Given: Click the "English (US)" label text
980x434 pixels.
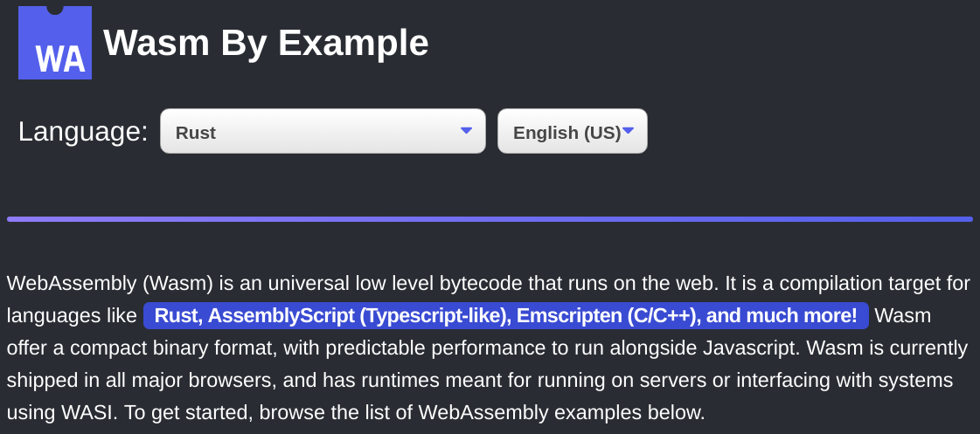Looking at the screenshot, I should click(566, 133).
